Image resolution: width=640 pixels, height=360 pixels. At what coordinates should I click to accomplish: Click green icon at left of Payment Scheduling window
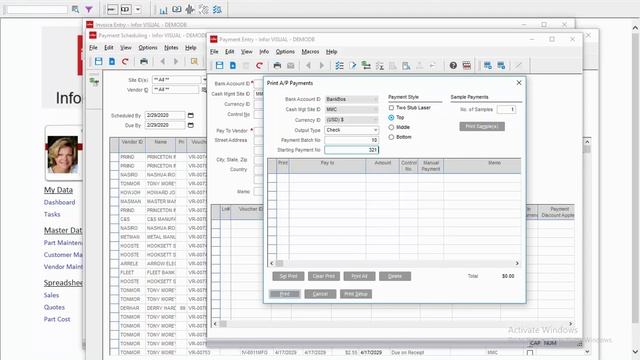click(x=94, y=82)
